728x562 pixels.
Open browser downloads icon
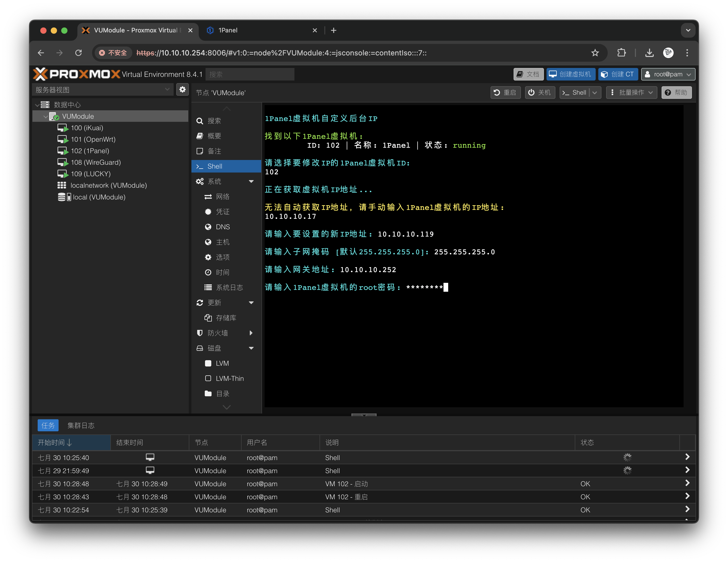(x=649, y=53)
